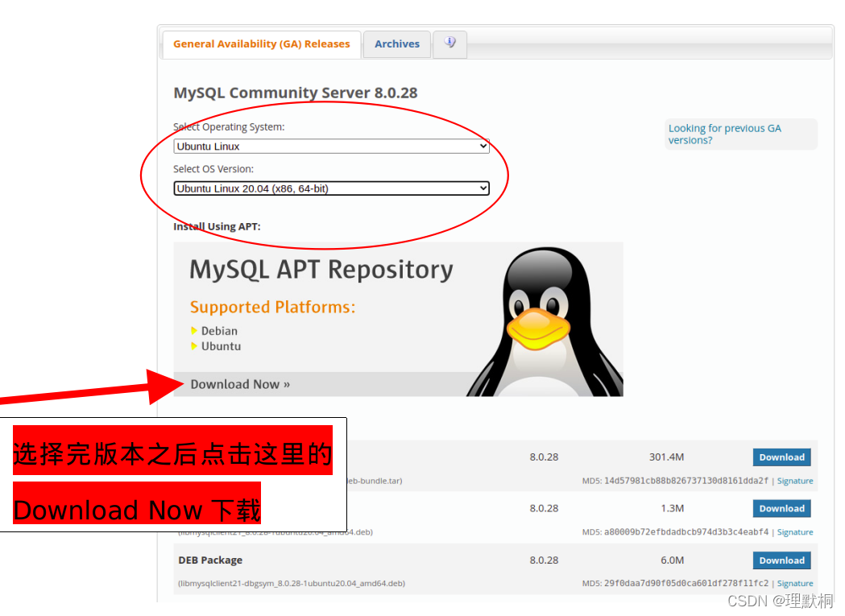Expand the Select Operating System dropdown
This screenshot has width=845, height=616.
(x=331, y=146)
